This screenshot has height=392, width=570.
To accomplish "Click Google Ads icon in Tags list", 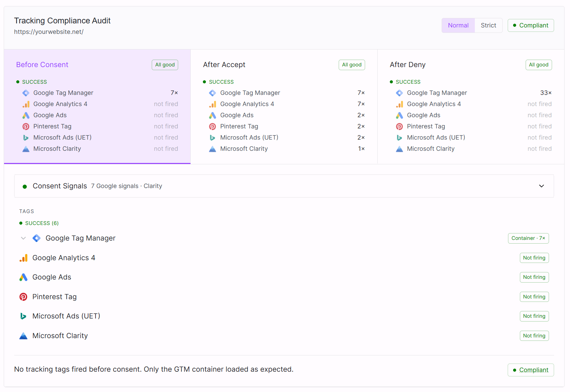I will [23, 277].
